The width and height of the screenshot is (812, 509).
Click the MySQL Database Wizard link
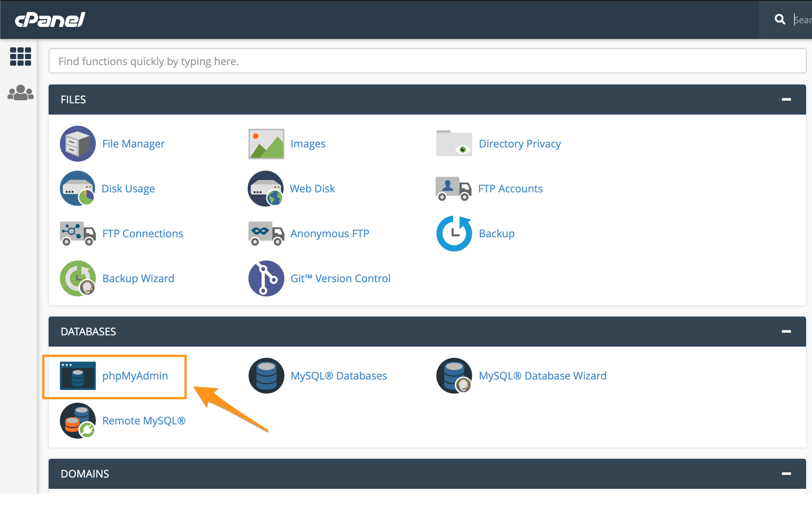(543, 376)
